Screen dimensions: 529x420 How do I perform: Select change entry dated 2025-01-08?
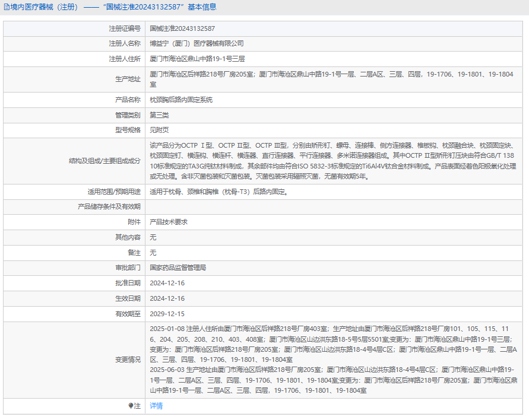point(333,344)
